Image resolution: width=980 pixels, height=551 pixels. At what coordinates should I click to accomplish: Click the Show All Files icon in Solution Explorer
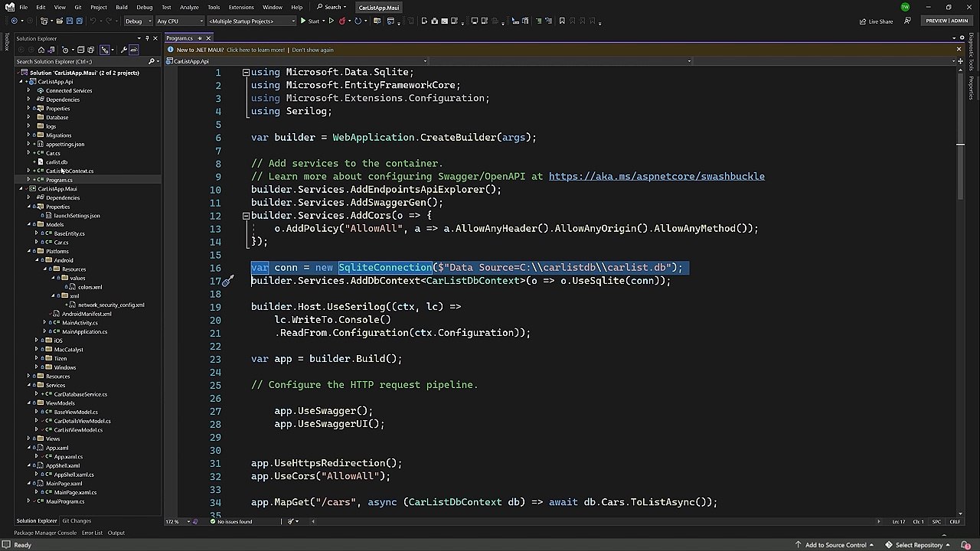coord(90,50)
